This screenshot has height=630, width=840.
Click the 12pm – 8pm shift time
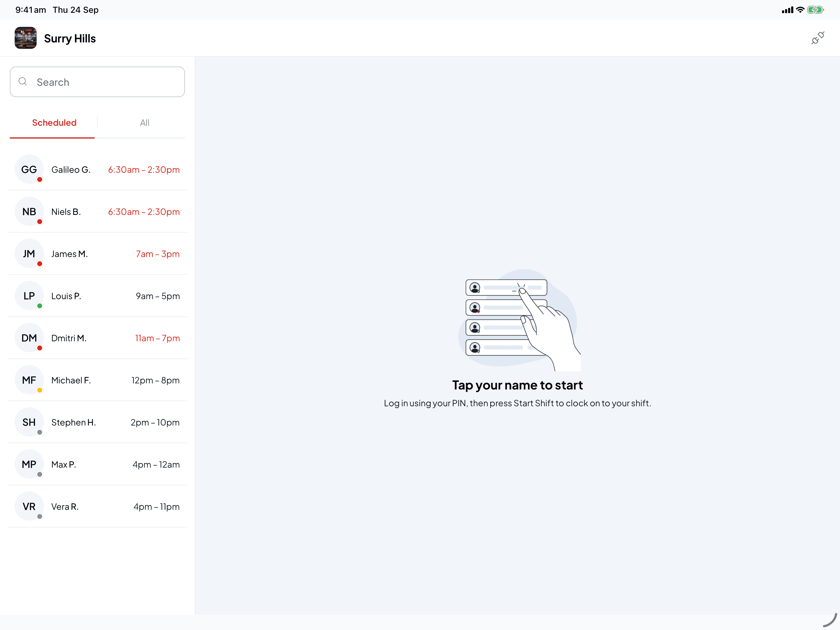pyautogui.click(x=156, y=381)
